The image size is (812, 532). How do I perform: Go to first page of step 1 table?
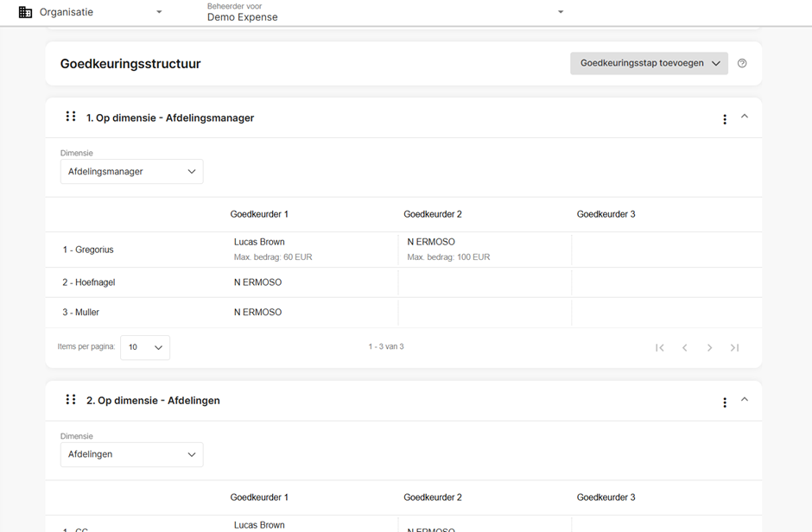660,348
